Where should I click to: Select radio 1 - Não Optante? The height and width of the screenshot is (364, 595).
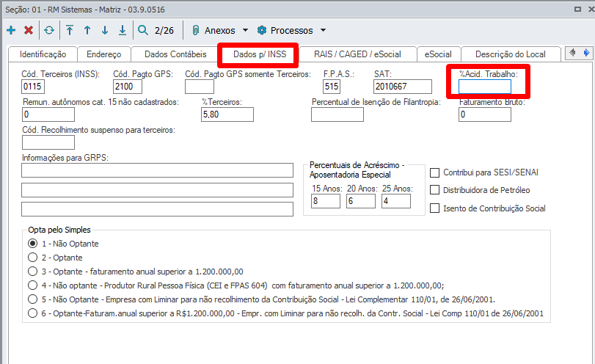[32, 244]
